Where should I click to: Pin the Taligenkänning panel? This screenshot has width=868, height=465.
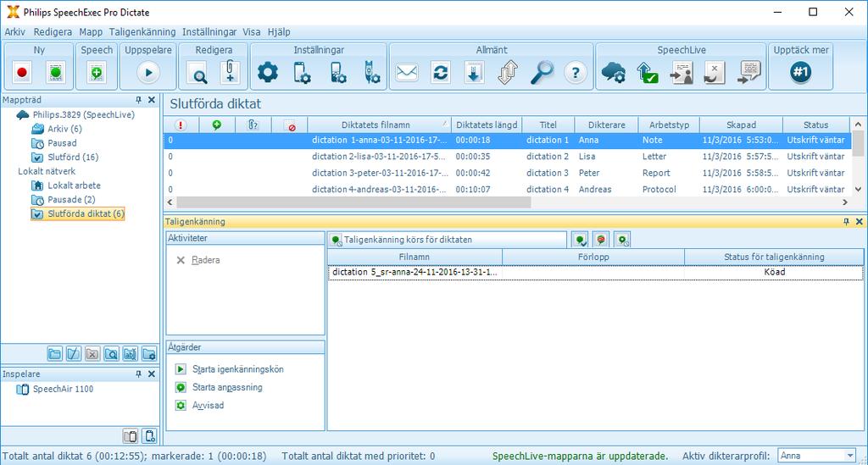846,221
